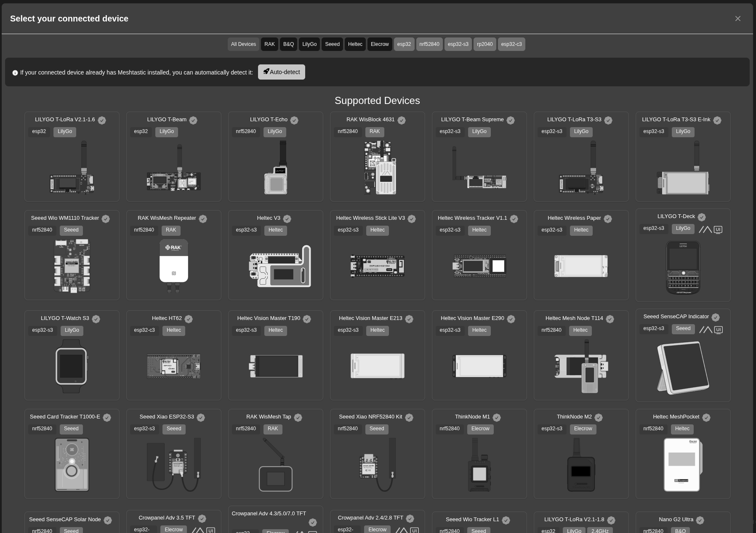This screenshot has height=533, width=756.
Task: Click the verified badge next to Heltec V3
Action: [x=287, y=219]
